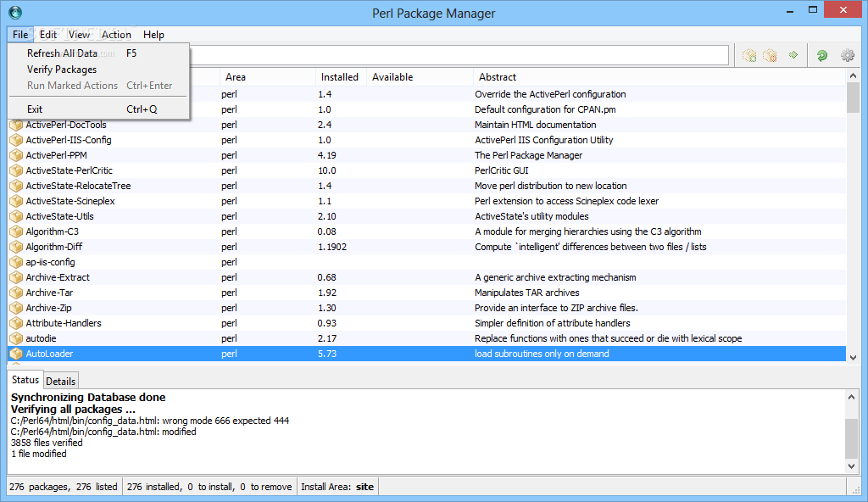Open the Edit menu
Screen dimensions: 868x502
tap(48, 35)
